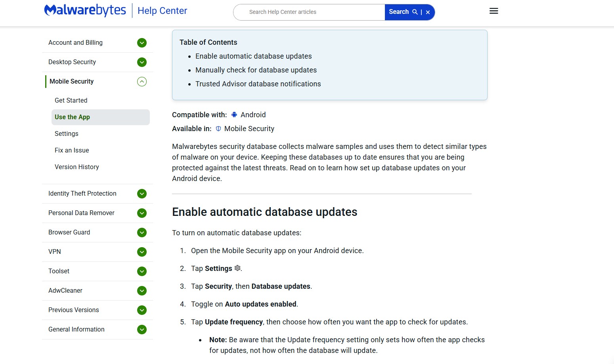
Task: Expand the Account and Billing section
Action: [x=142, y=43]
